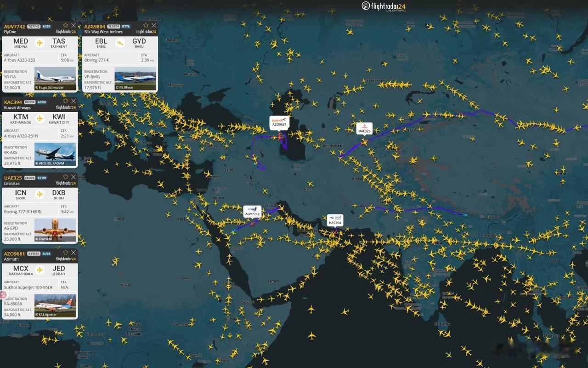Click the plane icon between ICN and DXB
This screenshot has width=588, height=368.
(x=40, y=194)
